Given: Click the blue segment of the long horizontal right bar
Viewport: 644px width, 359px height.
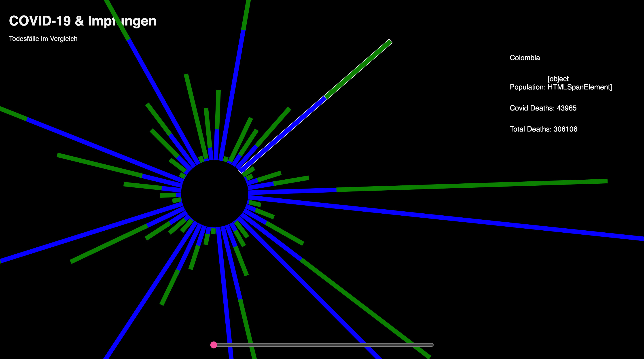Looking at the screenshot, I should (x=292, y=191).
